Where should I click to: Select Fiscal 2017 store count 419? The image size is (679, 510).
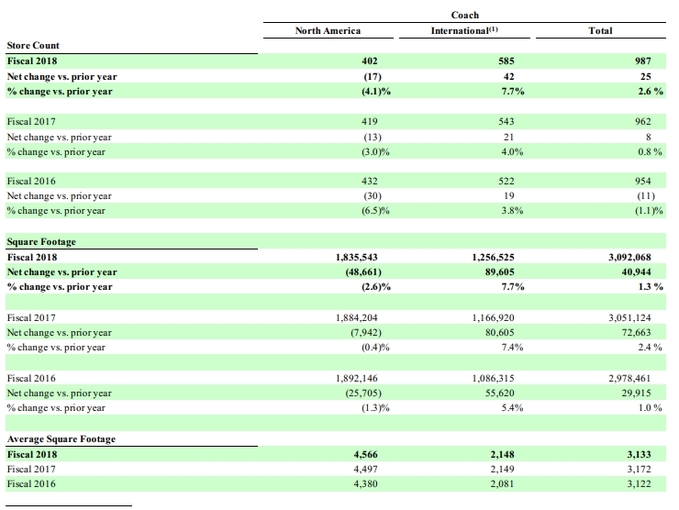point(369,122)
